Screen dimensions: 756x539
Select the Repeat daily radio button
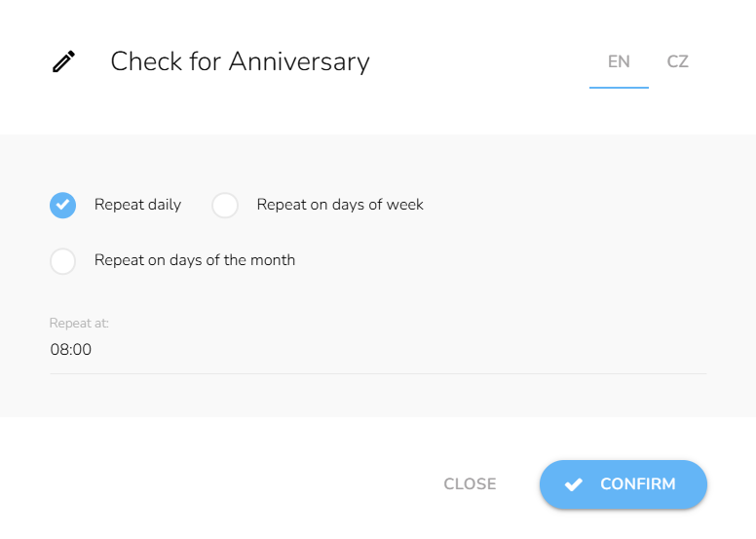point(62,205)
